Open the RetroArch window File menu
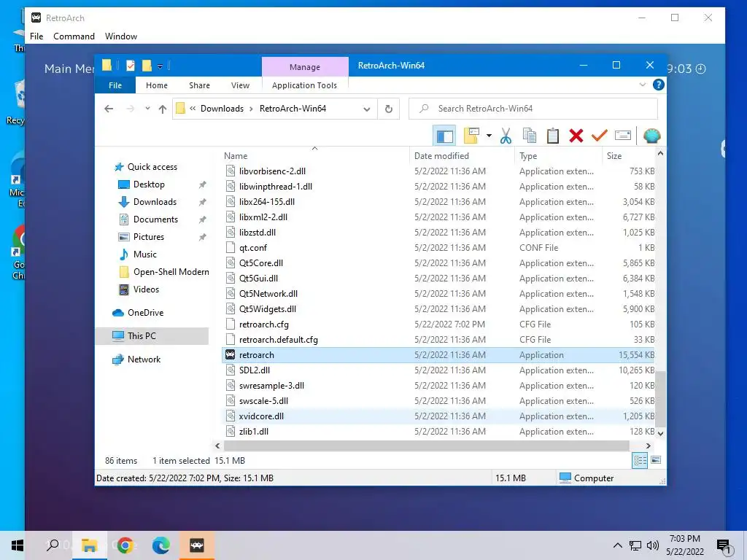The height and width of the screenshot is (560, 747). pyautogui.click(x=36, y=36)
